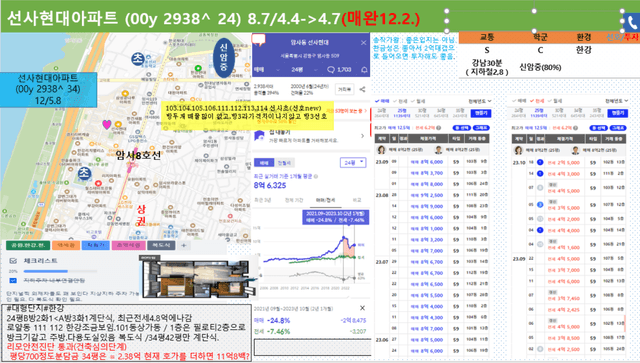Screen dimensions: 640x363
Task: Open the 24평 combo box above the chart
Action: click(x=353, y=163)
